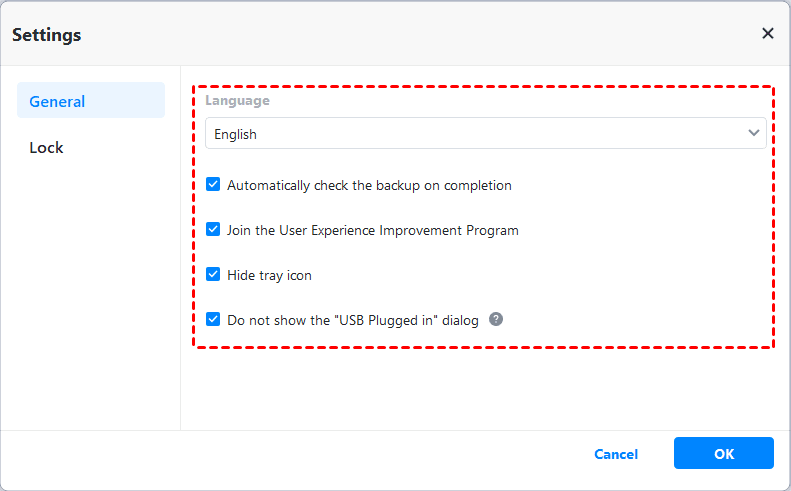Select the General settings tab
Viewport: 791px width, 491px height.
(x=91, y=101)
